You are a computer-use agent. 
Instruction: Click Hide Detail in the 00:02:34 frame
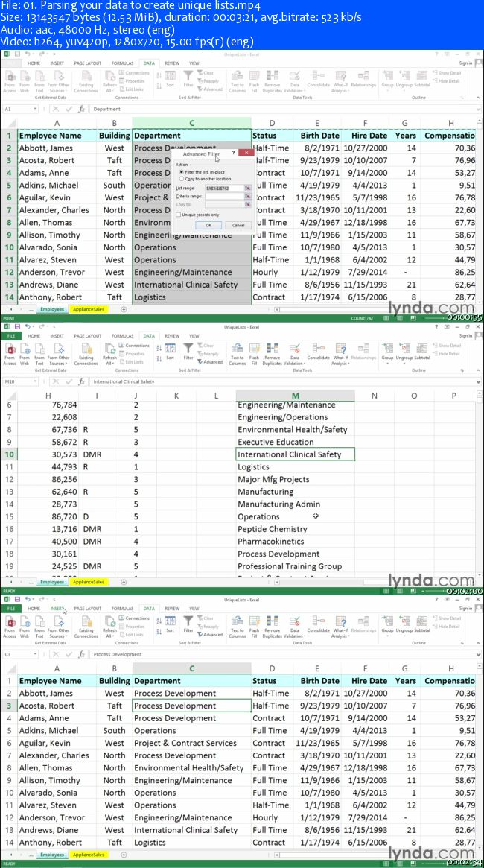(446, 627)
